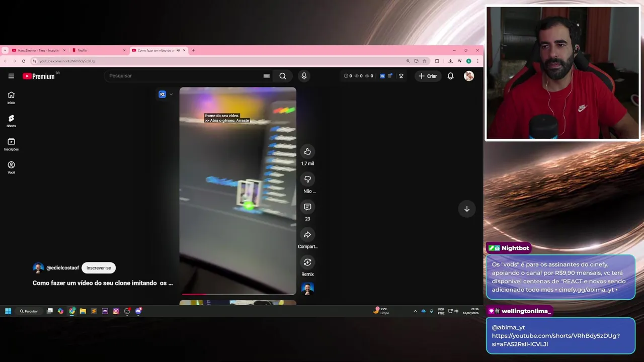
Task: Focus the YouTube Pesquisar search field
Action: coord(184,76)
